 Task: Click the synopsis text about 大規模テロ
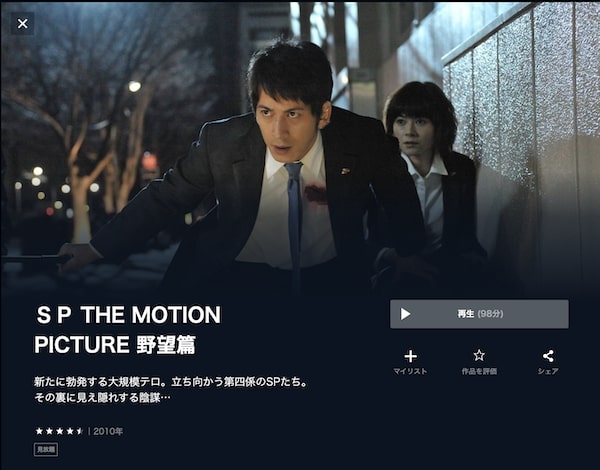pyautogui.click(x=171, y=390)
